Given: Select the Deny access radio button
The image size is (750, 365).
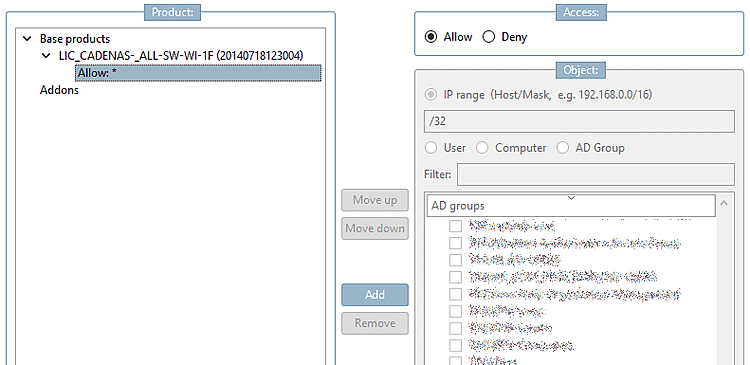Looking at the screenshot, I should tap(488, 37).
